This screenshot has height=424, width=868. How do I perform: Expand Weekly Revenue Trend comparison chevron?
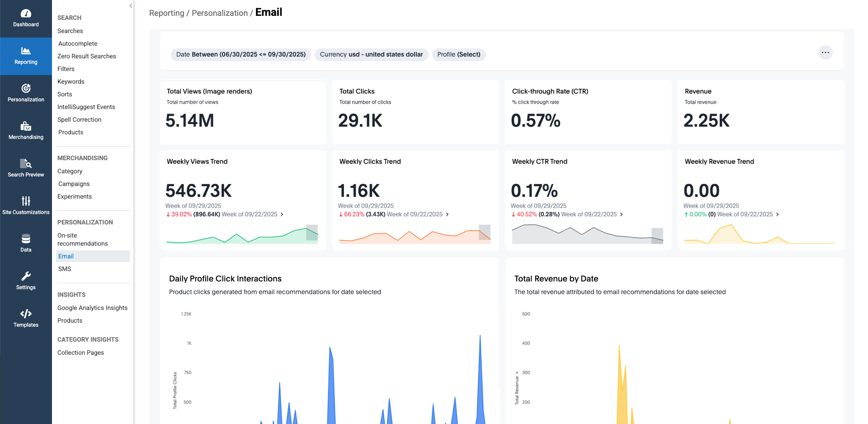tap(778, 214)
